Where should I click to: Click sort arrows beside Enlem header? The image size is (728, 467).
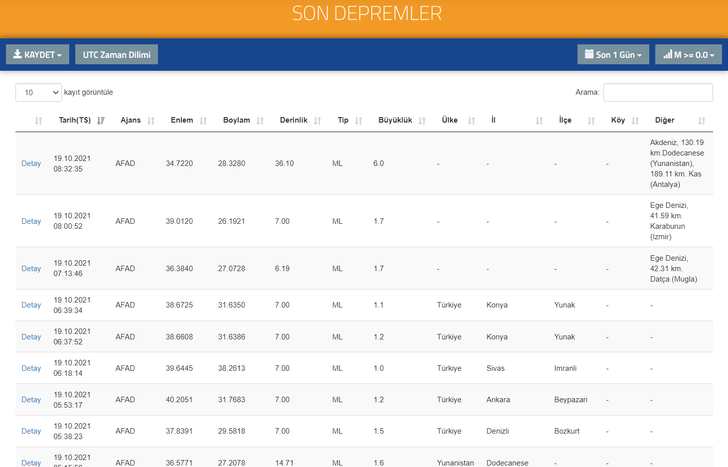pos(203,121)
